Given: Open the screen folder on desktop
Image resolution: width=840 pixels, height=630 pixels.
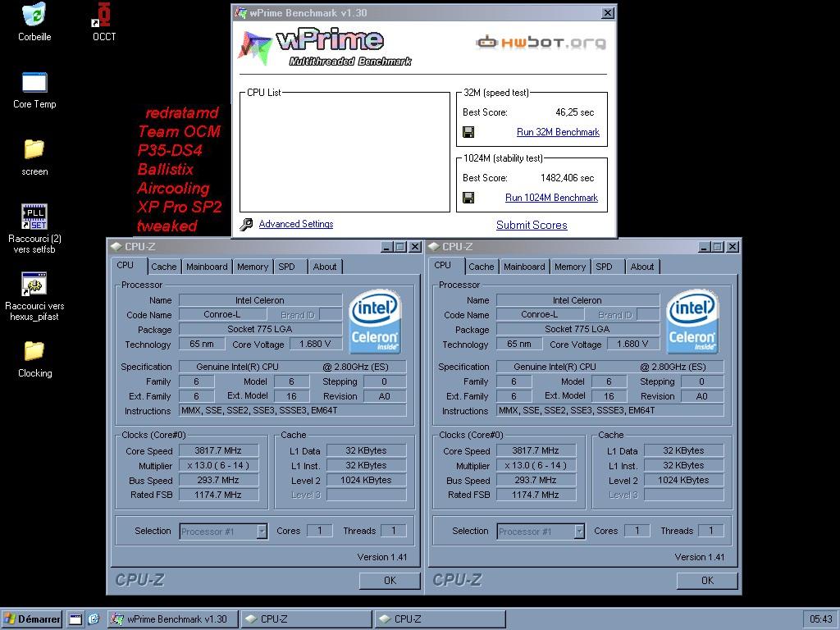Looking at the screenshot, I should [34, 149].
